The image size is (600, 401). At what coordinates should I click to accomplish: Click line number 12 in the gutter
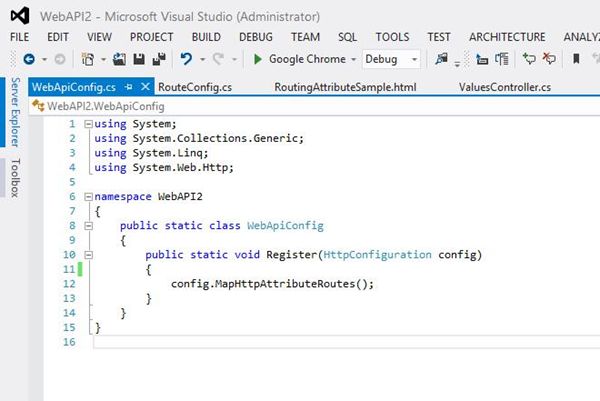coord(69,284)
